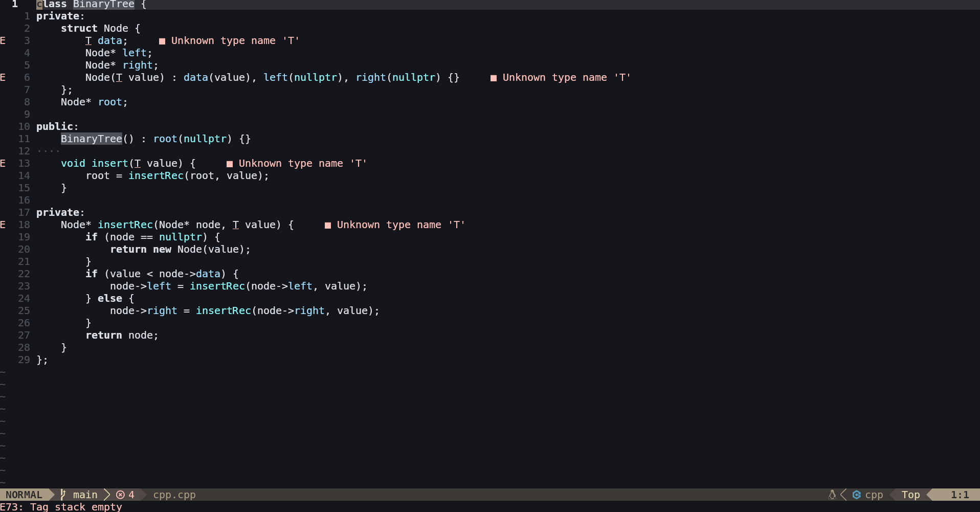
Task: Click the NORMAL mode indicator
Action: (x=24, y=495)
